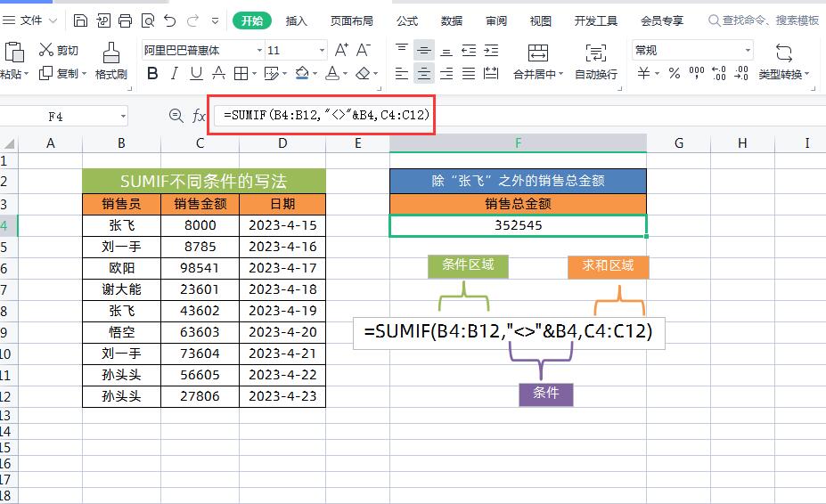The width and height of the screenshot is (826, 504).
Task: Click the distributed alignment icon
Action: (x=491, y=73)
